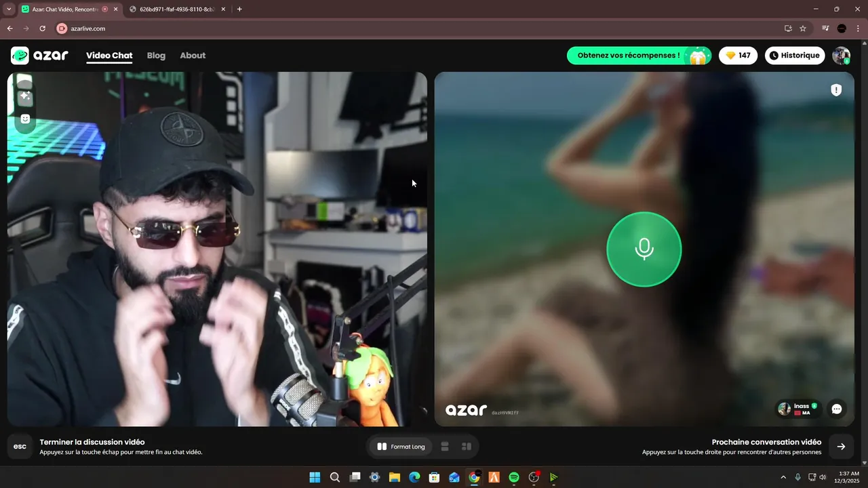Open Outlook from the taskbar
This screenshot has height=488, width=868.
(454, 477)
